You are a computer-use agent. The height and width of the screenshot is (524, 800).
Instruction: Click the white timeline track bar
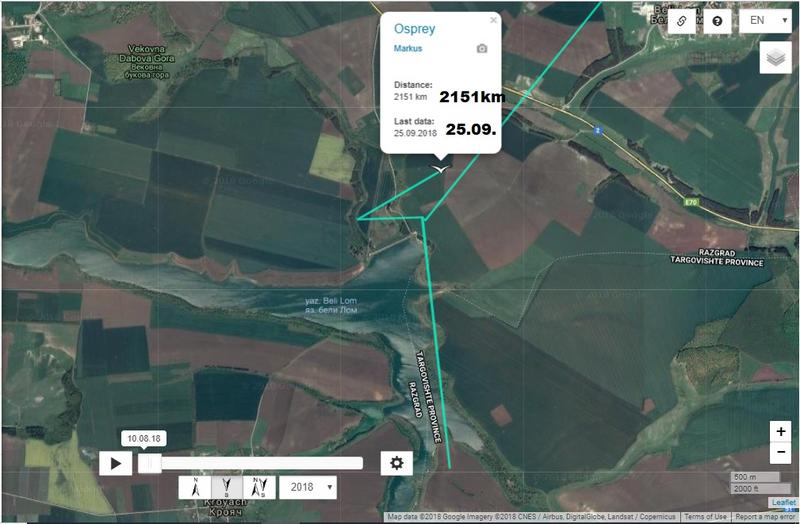(x=251, y=463)
